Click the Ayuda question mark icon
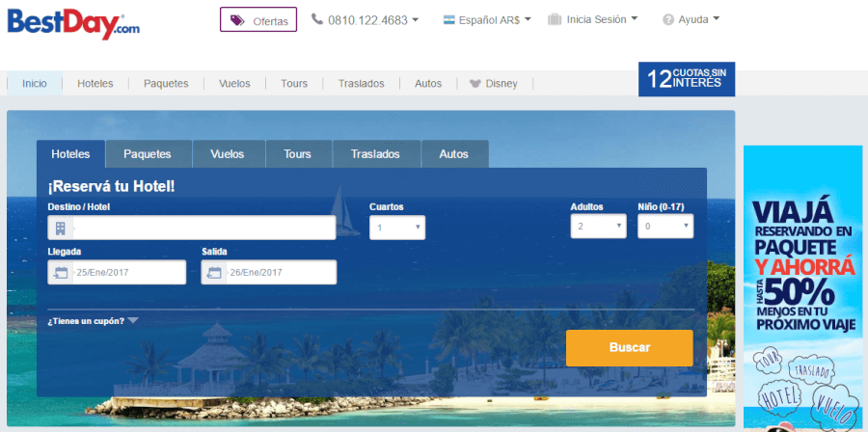This screenshot has width=868, height=432. [x=668, y=19]
